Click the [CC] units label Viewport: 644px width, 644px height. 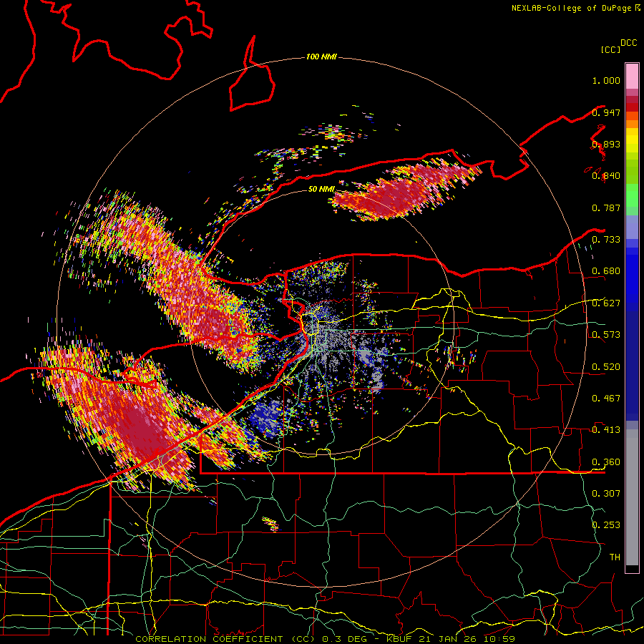coord(610,49)
